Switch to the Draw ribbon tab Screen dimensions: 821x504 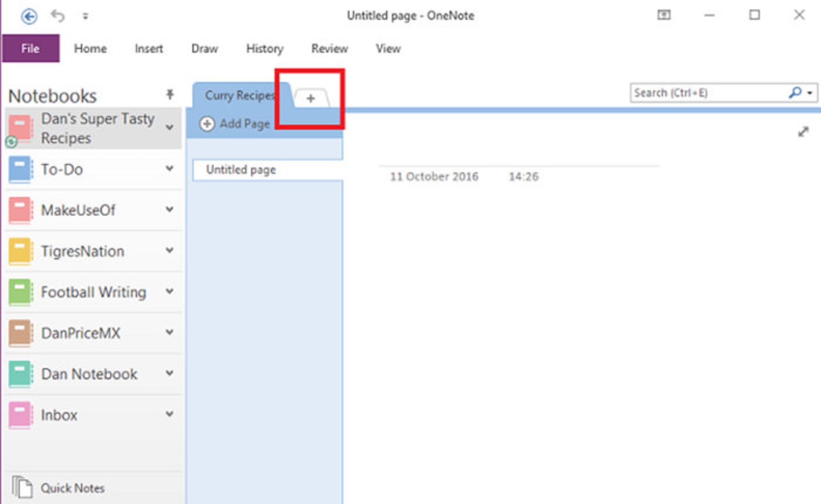point(204,49)
